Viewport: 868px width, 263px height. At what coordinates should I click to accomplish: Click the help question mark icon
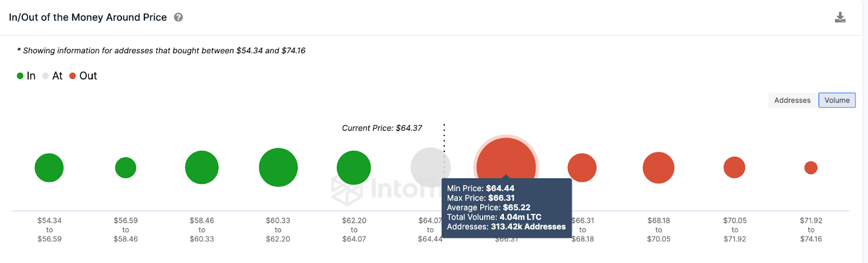point(178,17)
